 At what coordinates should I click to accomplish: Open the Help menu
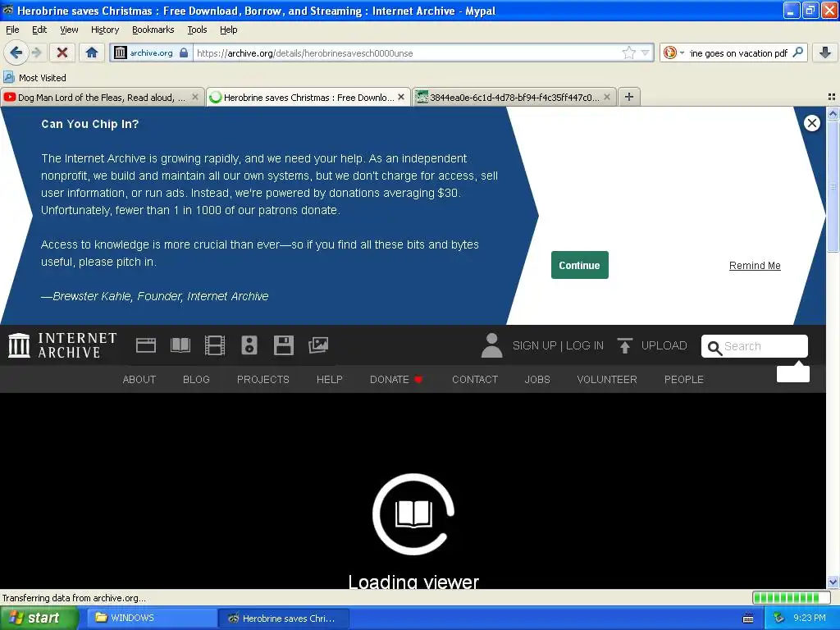click(228, 30)
